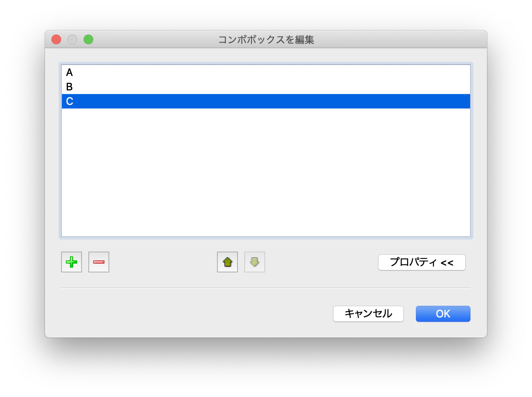Viewport: 532px width, 397px height.
Task: Select list item B
Action: click(x=266, y=87)
